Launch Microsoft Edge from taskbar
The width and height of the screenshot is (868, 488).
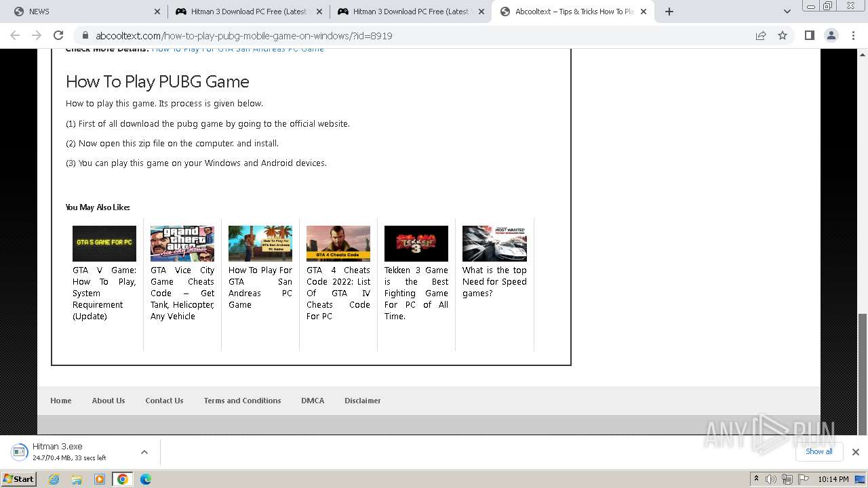tap(145, 479)
